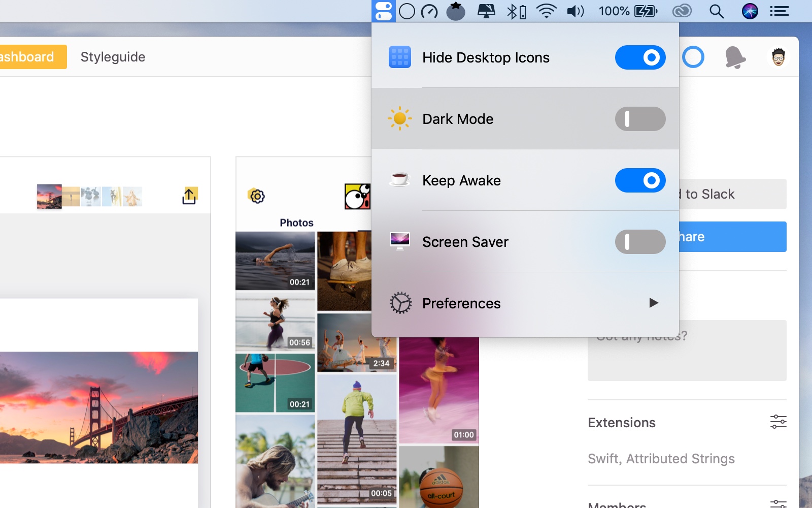Viewport: 812px width, 508px height.
Task: Disable the Keep Awake switch
Action: 640,180
